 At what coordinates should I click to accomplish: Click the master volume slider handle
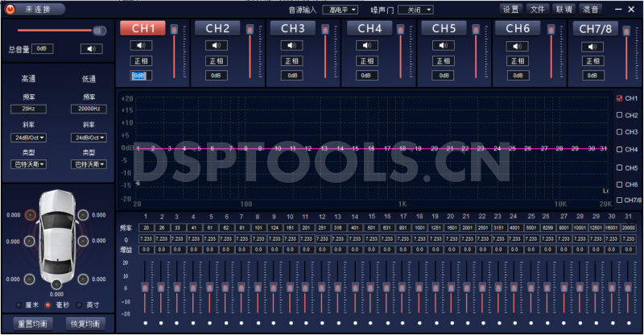[98, 31]
